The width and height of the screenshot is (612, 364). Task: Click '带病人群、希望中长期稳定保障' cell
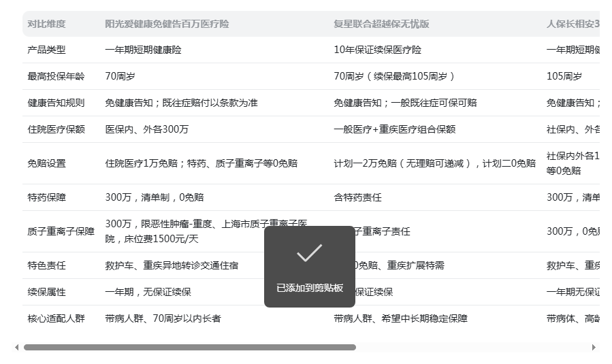400,318
